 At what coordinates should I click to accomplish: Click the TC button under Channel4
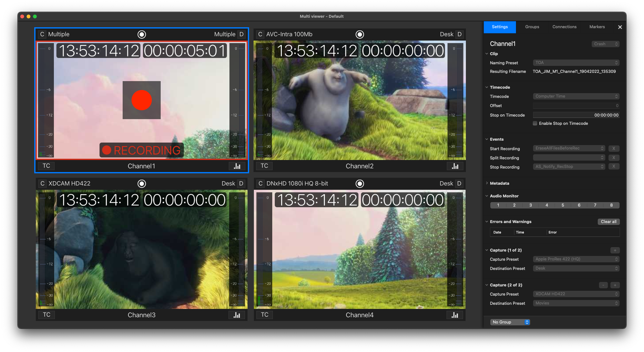[x=265, y=315]
